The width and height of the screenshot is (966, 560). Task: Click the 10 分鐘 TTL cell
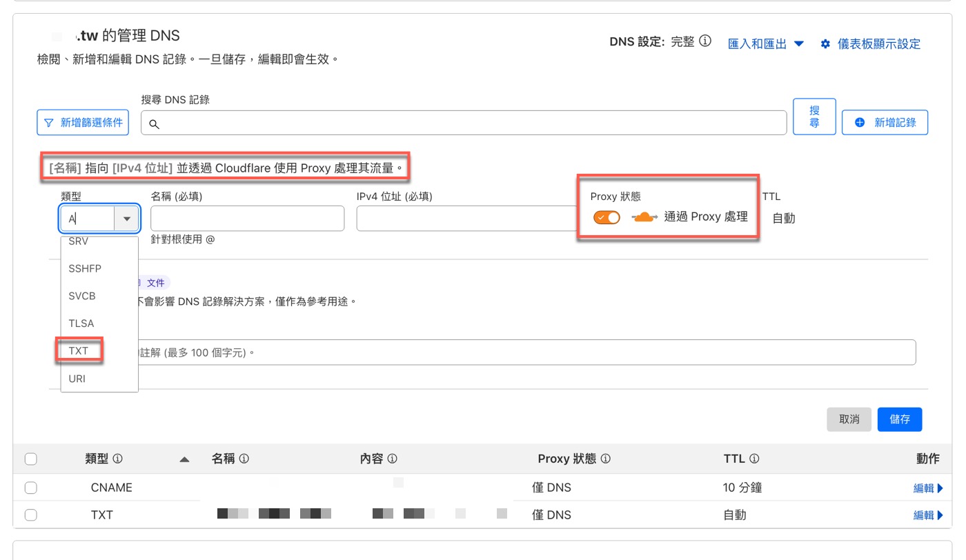click(x=742, y=488)
